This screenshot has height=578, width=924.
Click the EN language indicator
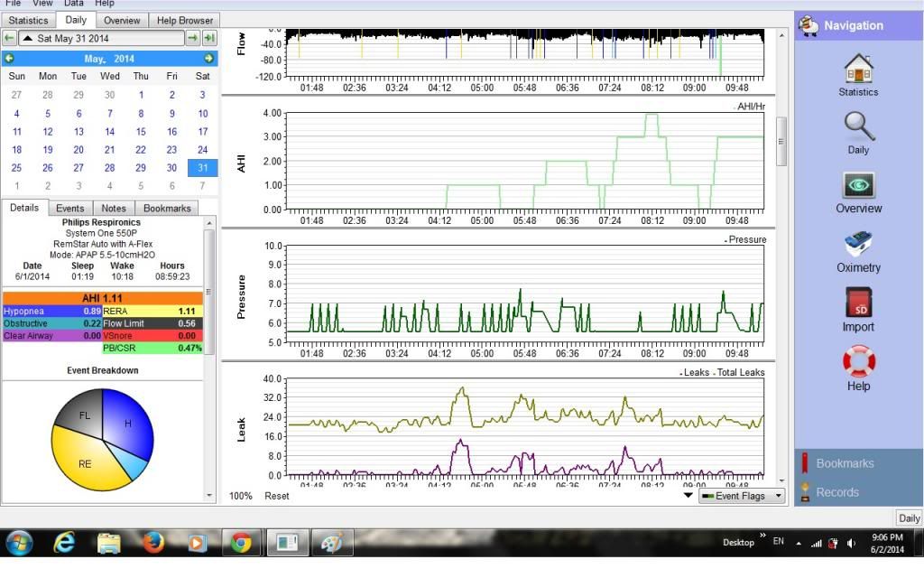click(779, 542)
